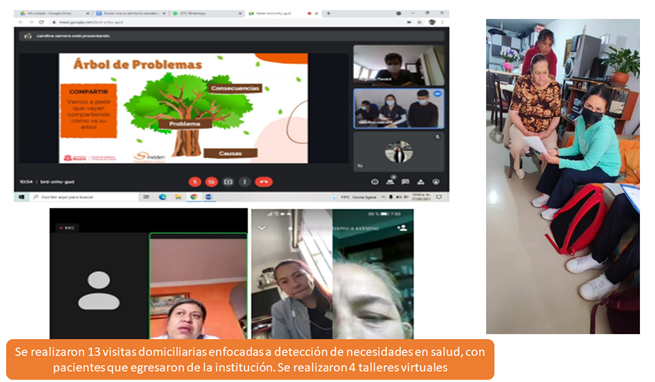Close the Google Drive browser tab
This screenshot has height=382, width=655.
(x=87, y=13)
